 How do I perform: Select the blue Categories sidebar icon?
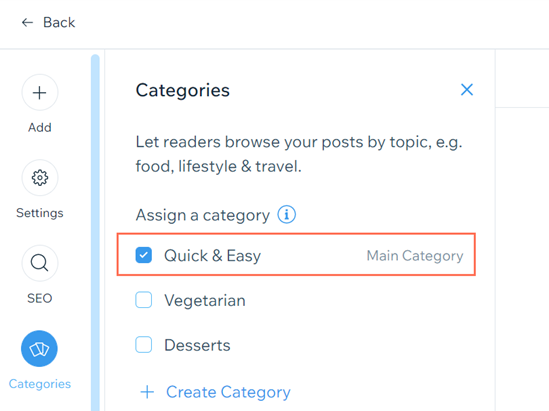[39, 349]
